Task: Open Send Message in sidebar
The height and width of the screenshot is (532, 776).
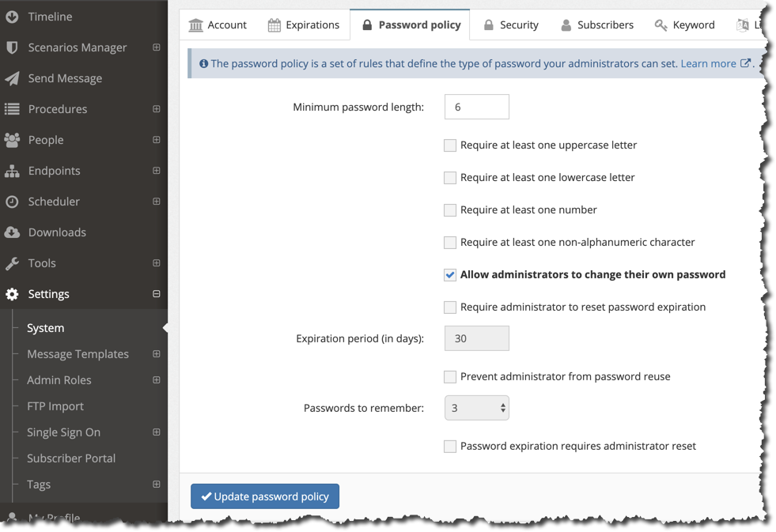Action: [65, 78]
